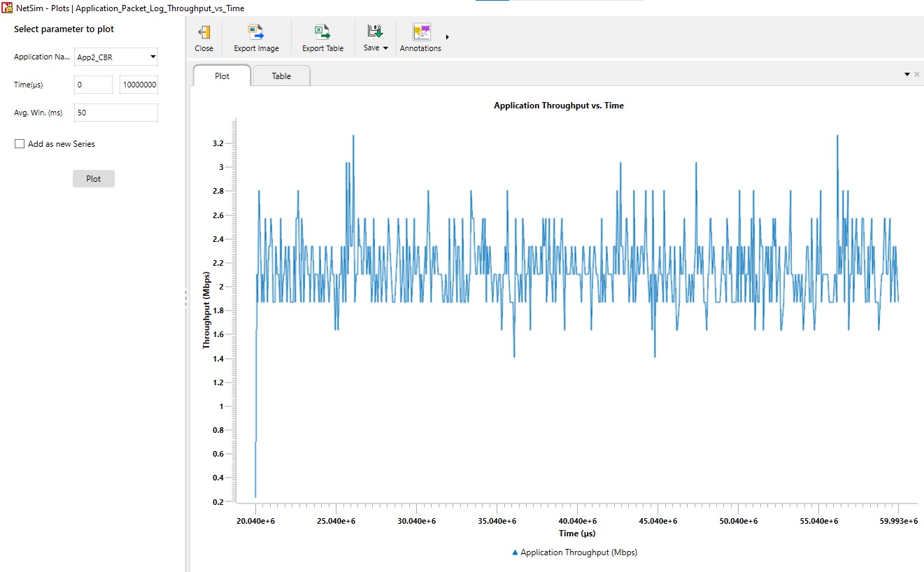Click the blue triangle legend marker
The image size is (924, 572).
coord(515,552)
